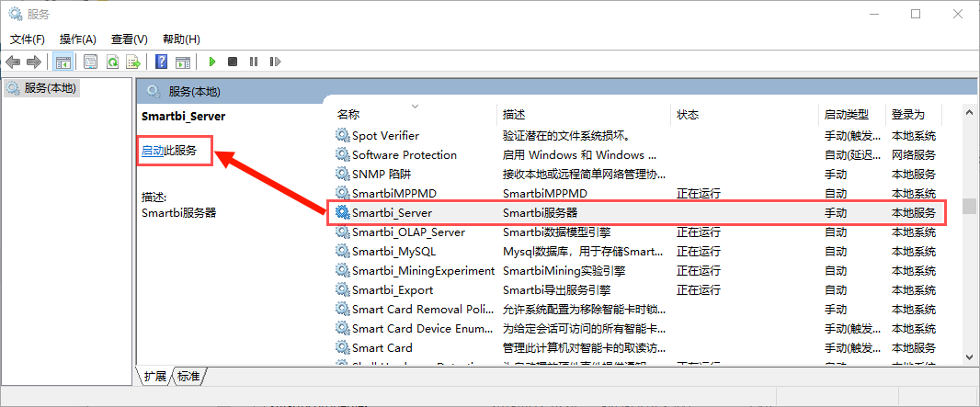
Task: Select the Smartbi_OLAP_Server service name
Action: point(408,232)
